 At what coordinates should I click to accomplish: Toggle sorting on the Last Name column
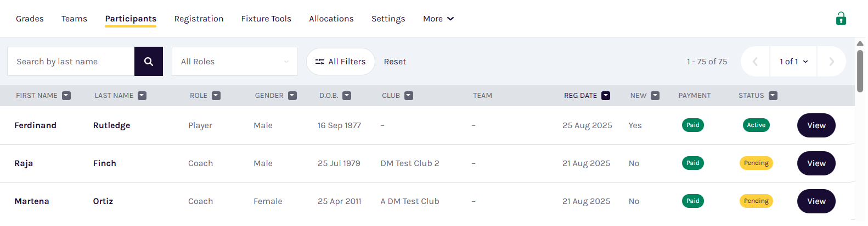[142, 96]
